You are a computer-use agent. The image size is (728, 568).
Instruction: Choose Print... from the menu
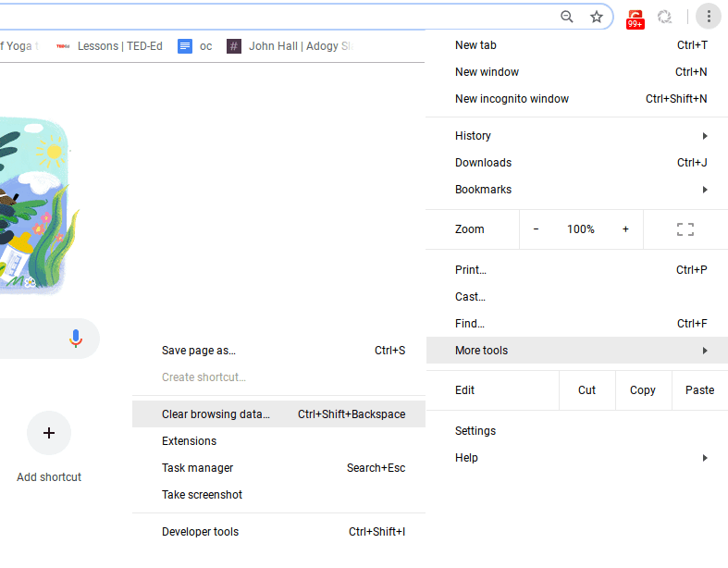(576, 270)
